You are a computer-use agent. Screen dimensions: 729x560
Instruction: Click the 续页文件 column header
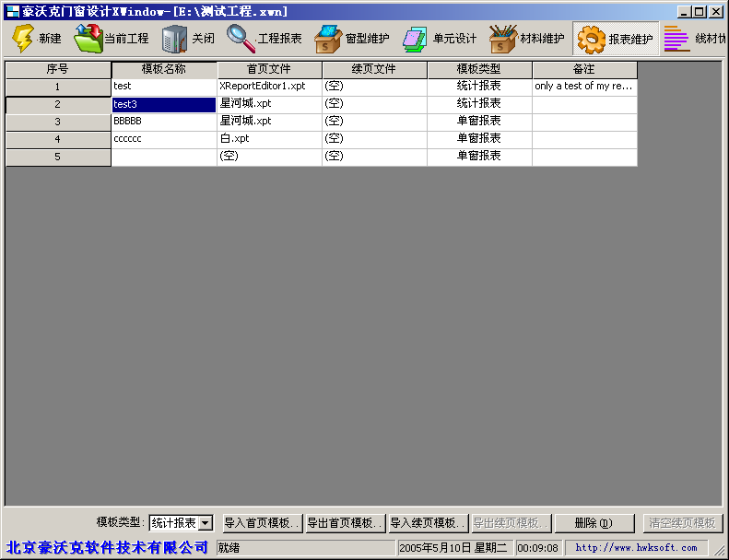(374, 69)
